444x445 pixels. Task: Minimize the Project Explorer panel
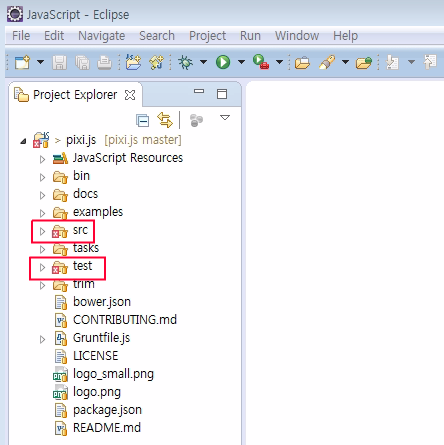pos(199,91)
